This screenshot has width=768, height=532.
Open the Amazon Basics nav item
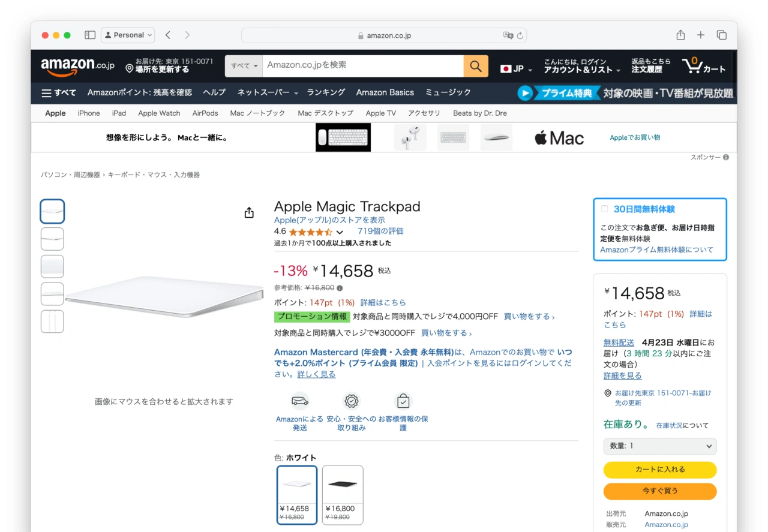click(385, 92)
